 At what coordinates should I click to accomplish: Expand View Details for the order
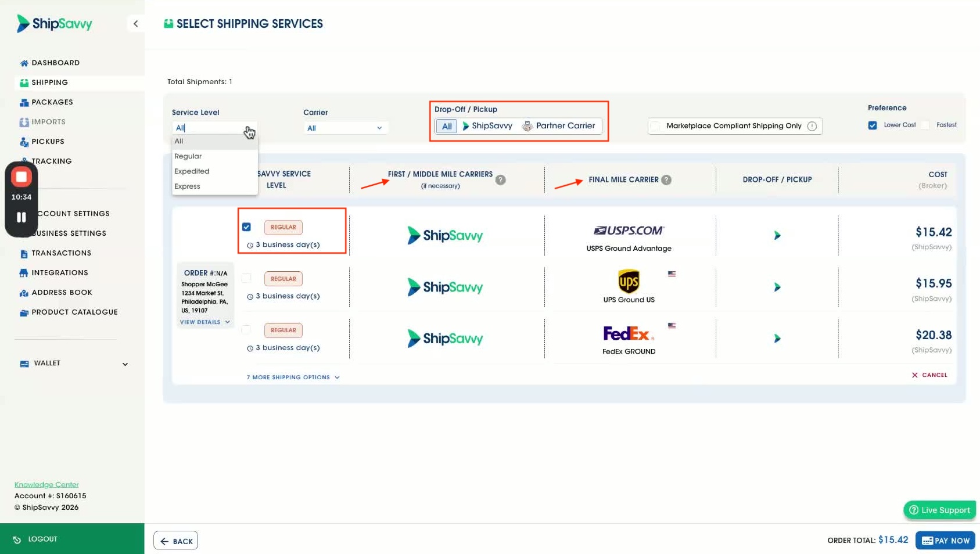[x=204, y=322]
